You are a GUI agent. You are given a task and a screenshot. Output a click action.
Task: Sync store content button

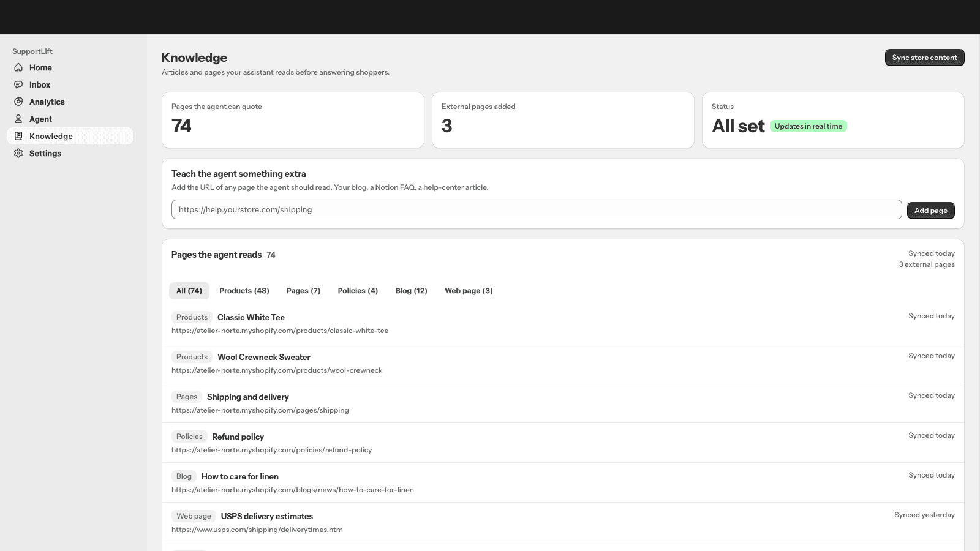point(924,58)
